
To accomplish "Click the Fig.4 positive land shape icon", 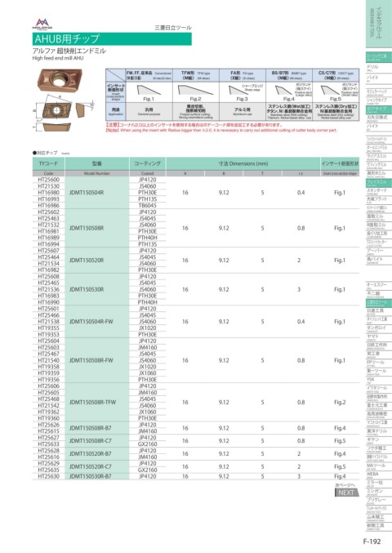I will coord(283,91).
